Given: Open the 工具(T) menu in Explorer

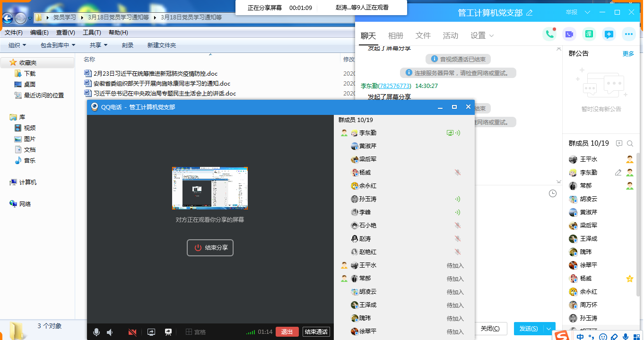Looking at the screenshot, I should pyautogui.click(x=92, y=33).
